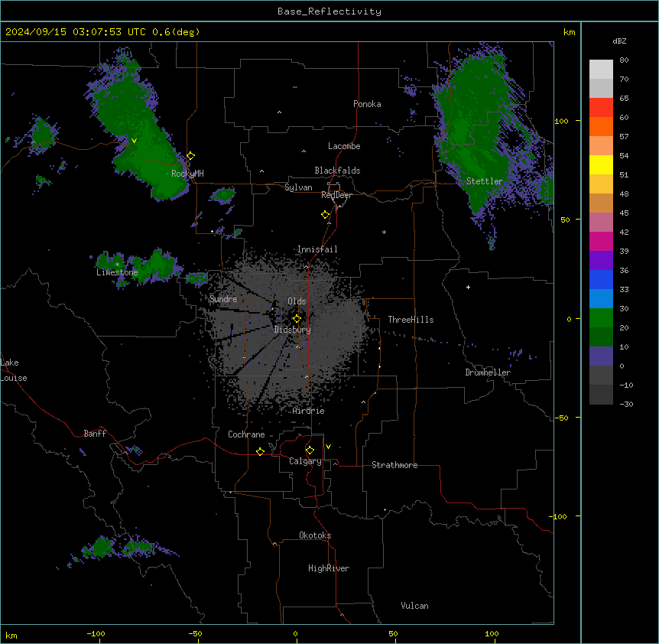Click the Cochrane town label
Image resolution: width=659 pixels, height=644 pixels.
[246, 434]
